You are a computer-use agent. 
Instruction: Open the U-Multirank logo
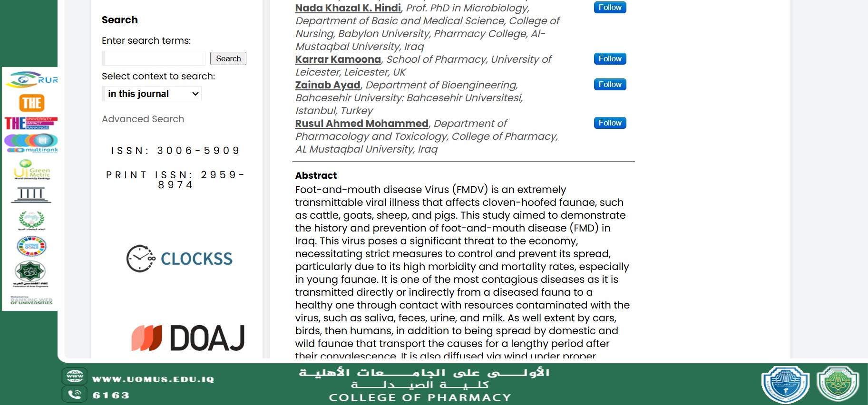pos(31,143)
